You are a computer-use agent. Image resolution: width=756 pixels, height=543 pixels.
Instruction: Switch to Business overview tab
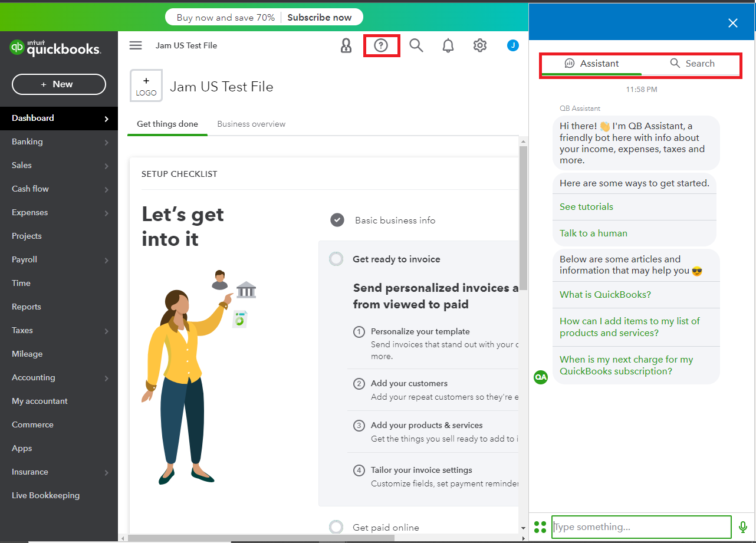(251, 124)
